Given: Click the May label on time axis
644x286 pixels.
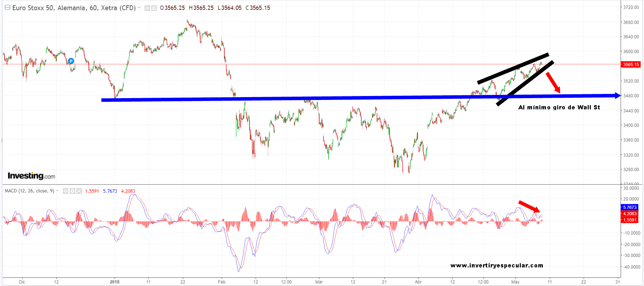Looking at the screenshot, I should pos(515,282).
